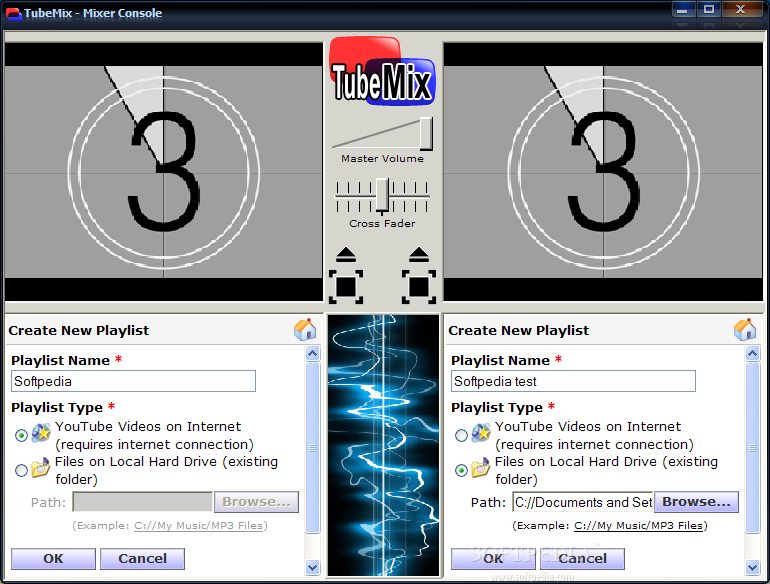Click the left deck eject icon

tap(346, 255)
